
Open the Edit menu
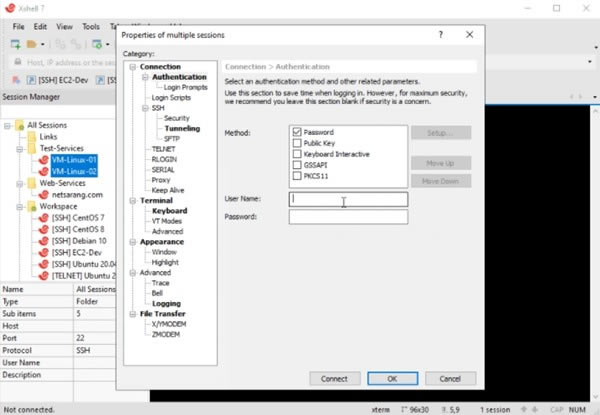coord(40,25)
